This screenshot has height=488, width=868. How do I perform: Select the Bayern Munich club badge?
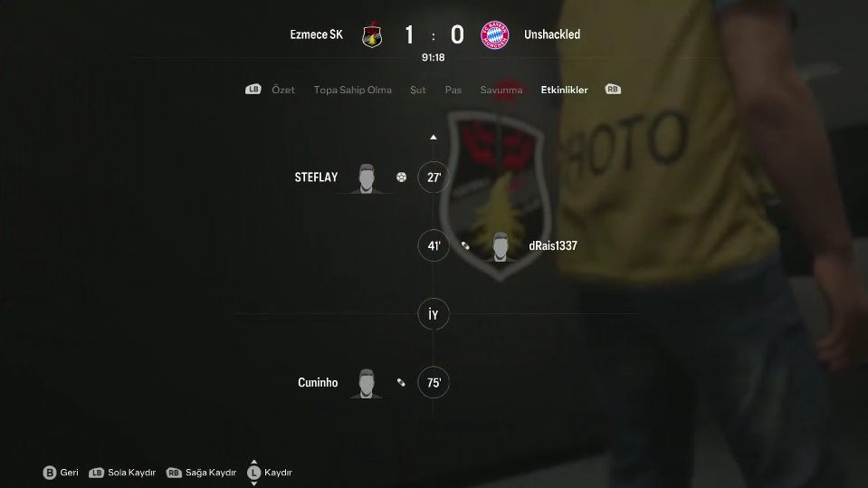494,35
